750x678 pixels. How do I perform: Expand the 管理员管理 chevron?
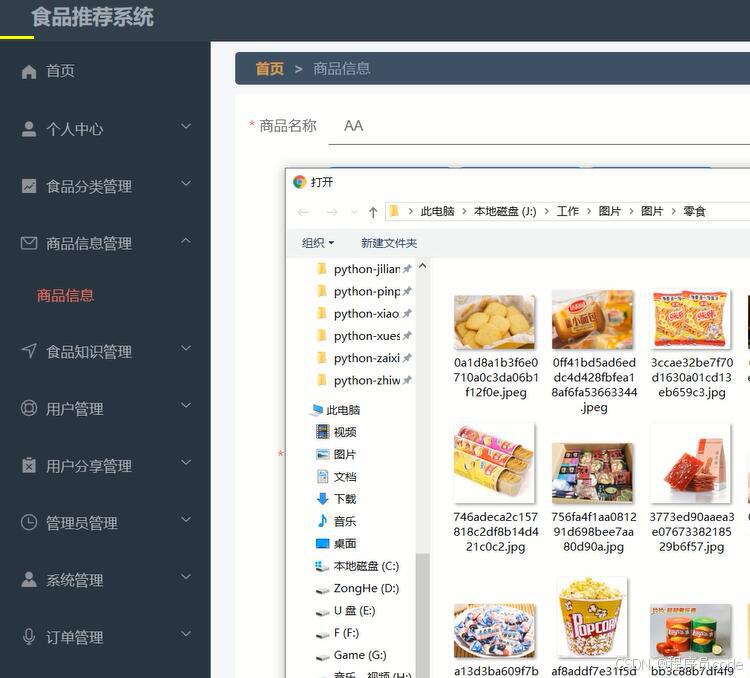pyautogui.click(x=186, y=519)
